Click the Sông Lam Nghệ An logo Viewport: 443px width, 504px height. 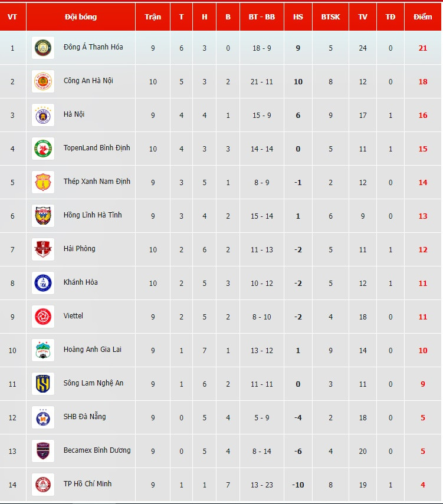click(x=43, y=384)
